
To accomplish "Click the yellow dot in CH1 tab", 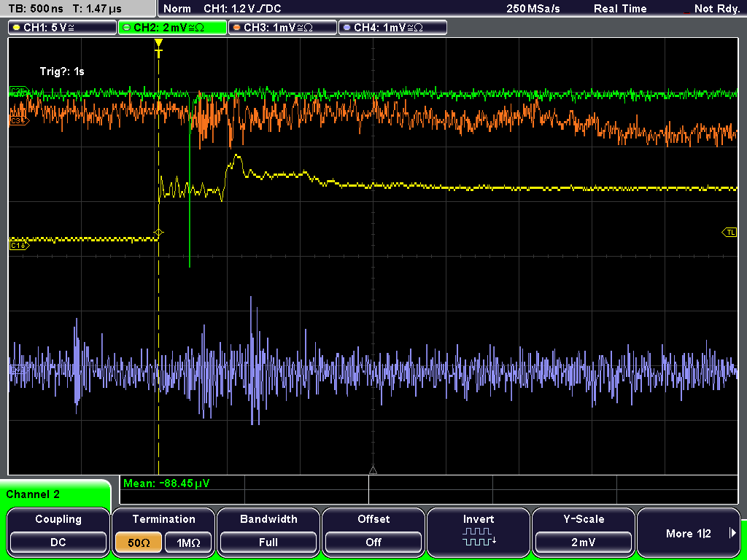I will tap(17, 28).
